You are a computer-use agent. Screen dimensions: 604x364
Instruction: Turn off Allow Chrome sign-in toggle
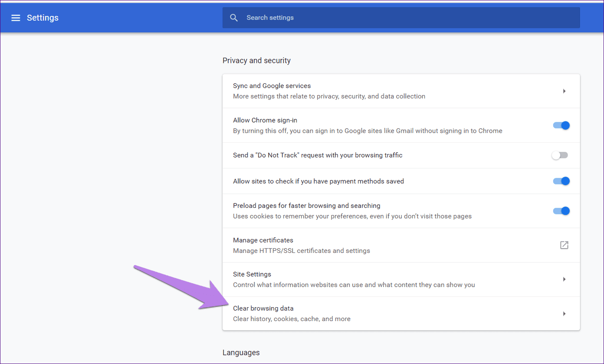point(561,125)
